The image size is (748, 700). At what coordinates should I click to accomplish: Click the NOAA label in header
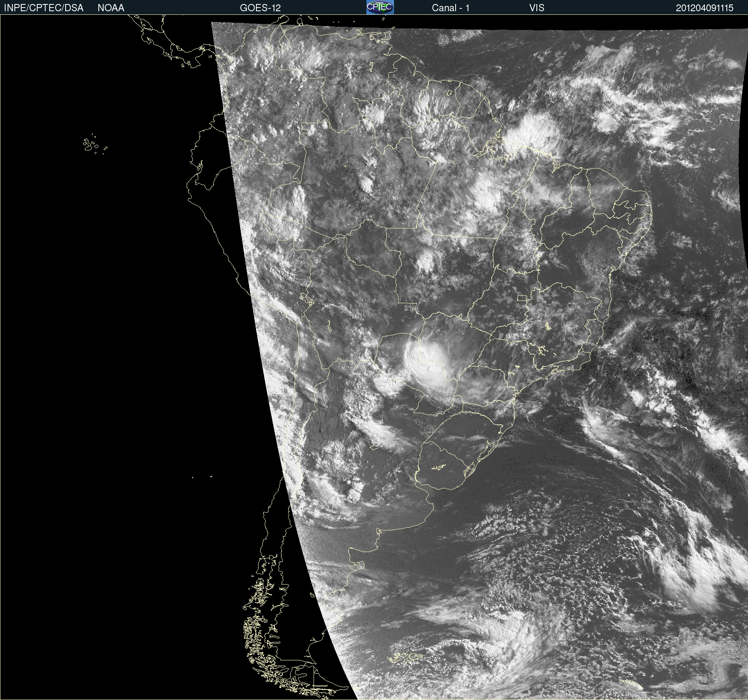pyautogui.click(x=111, y=8)
